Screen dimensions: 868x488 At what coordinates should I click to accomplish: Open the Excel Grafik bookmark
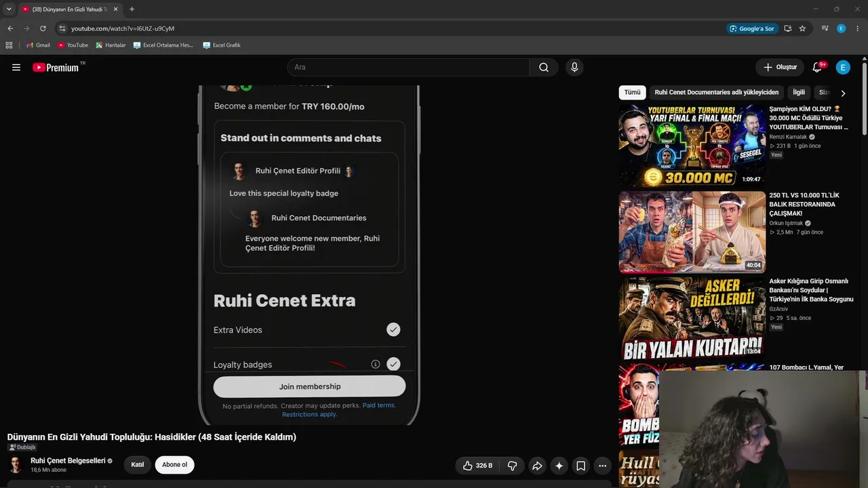(x=222, y=45)
